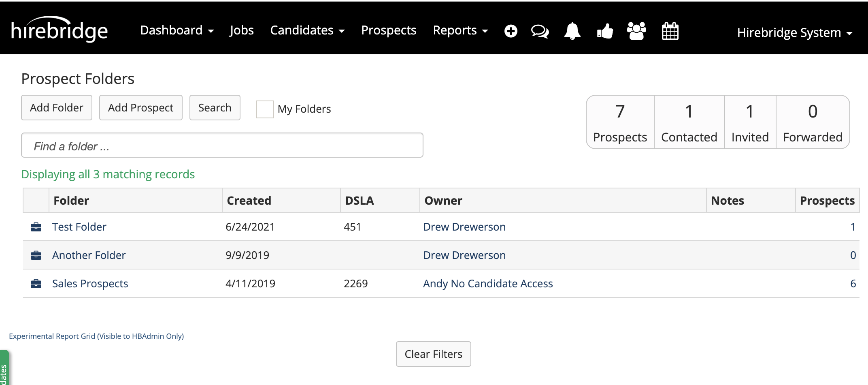Navigate to the Prospects menu
The image size is (868, 385).
(x=389, y=30)
